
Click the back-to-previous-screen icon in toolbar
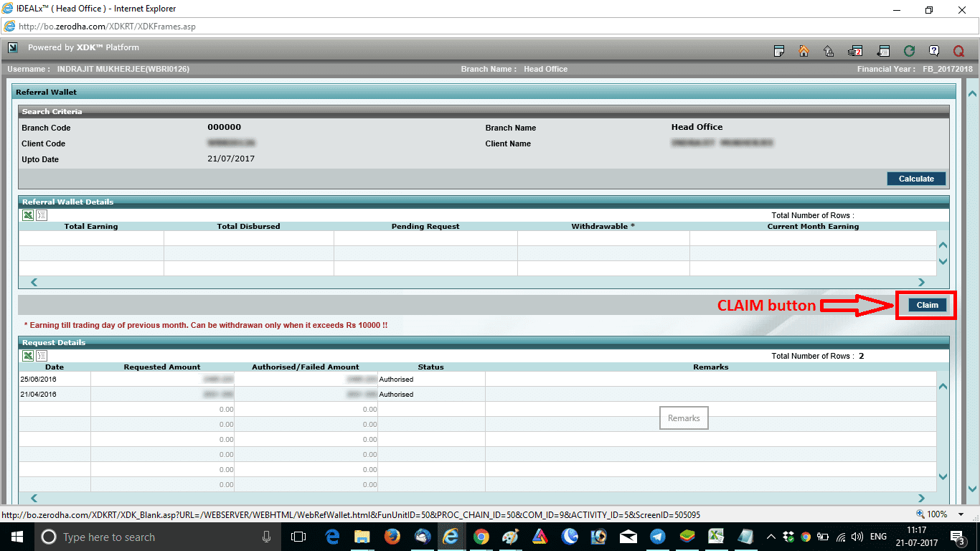884,51
